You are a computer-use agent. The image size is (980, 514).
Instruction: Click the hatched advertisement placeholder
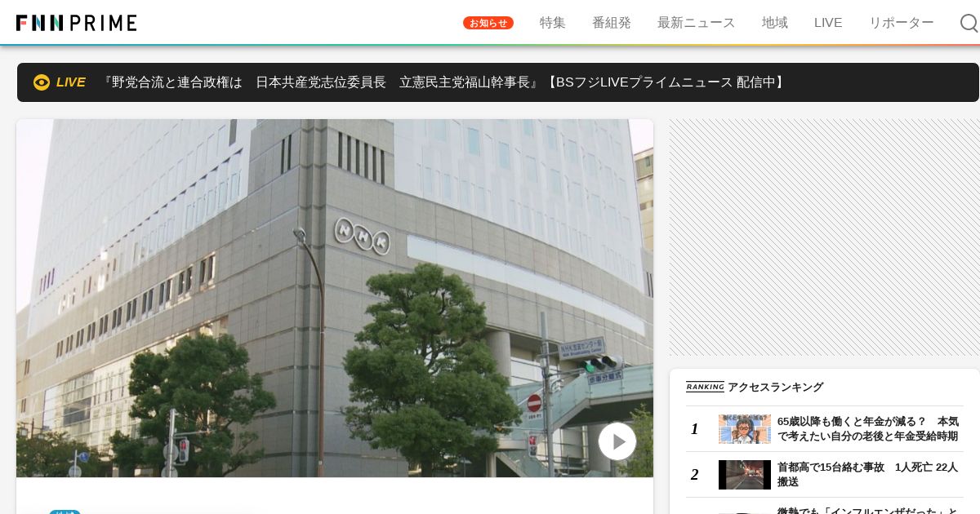[x=825, y=237]
